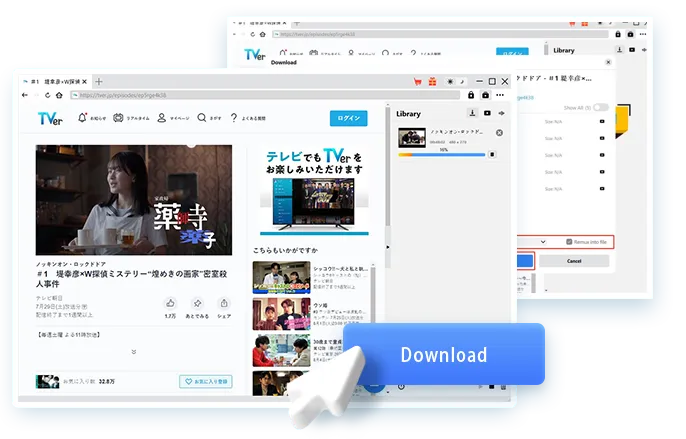686x439 pixels.
Task: Click download icon in back window Library
Action: tap(620, 50)
